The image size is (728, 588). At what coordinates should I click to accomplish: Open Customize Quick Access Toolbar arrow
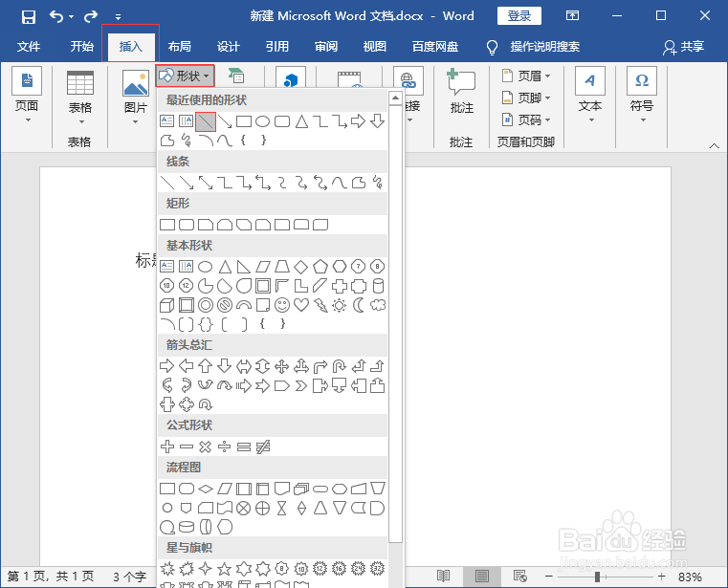click(118, 17)
